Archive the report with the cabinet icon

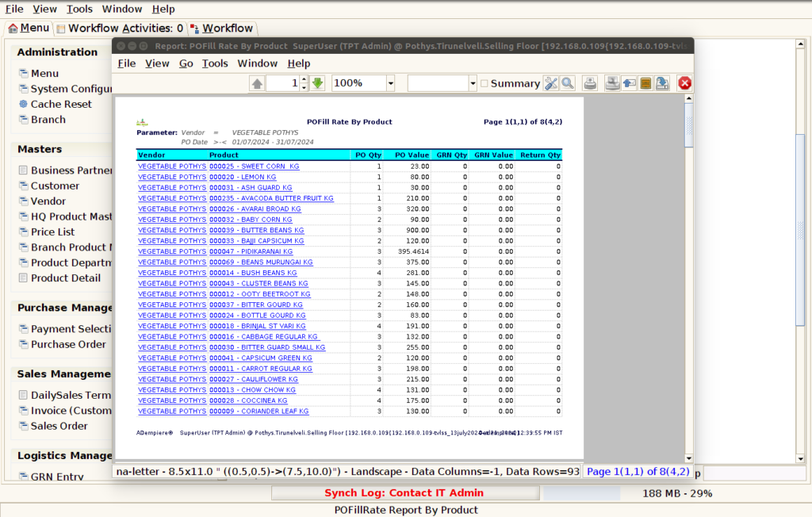pos(645,83)
